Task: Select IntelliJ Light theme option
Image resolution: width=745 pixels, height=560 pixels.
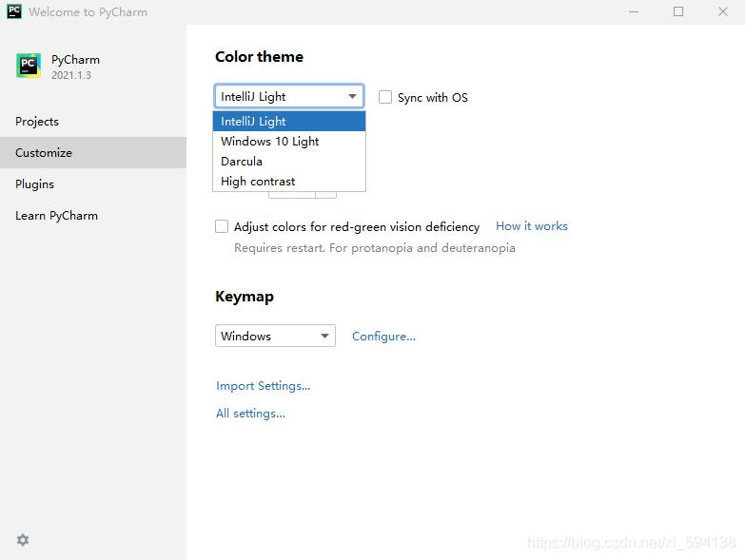Action: point(289,121)
